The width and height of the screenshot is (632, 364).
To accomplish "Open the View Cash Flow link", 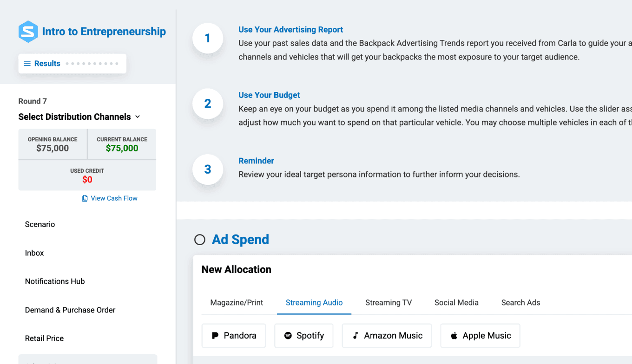I will click(x=114, y=198).
